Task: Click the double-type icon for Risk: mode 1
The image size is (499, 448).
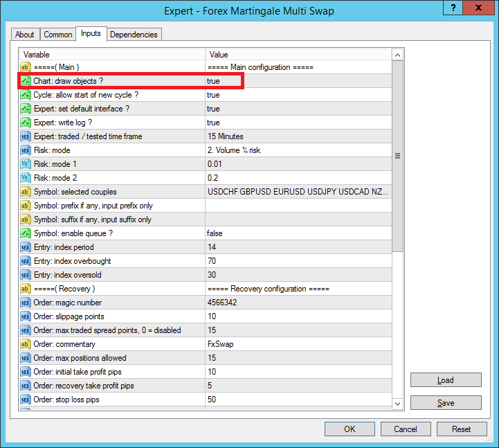Action: 26,164
